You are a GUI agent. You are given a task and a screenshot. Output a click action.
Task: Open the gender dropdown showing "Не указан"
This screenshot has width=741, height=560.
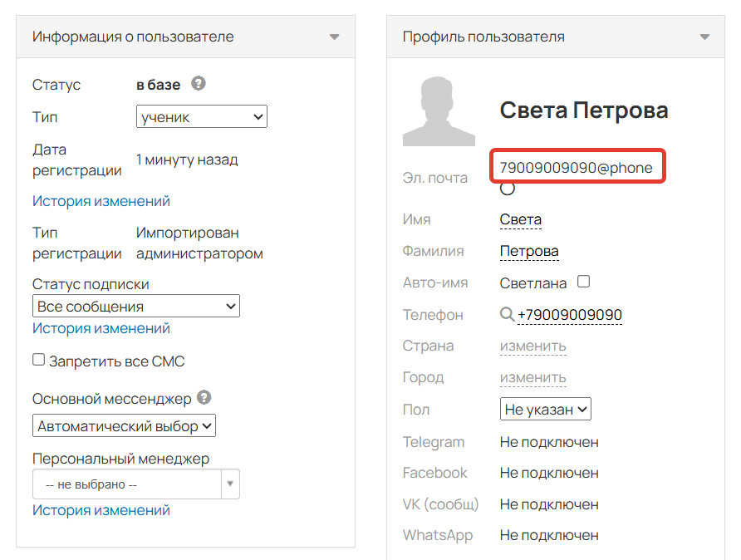point(545,409)
